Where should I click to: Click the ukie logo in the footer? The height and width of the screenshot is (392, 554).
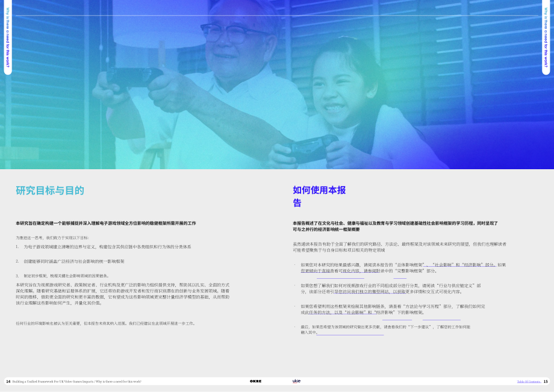296,381
